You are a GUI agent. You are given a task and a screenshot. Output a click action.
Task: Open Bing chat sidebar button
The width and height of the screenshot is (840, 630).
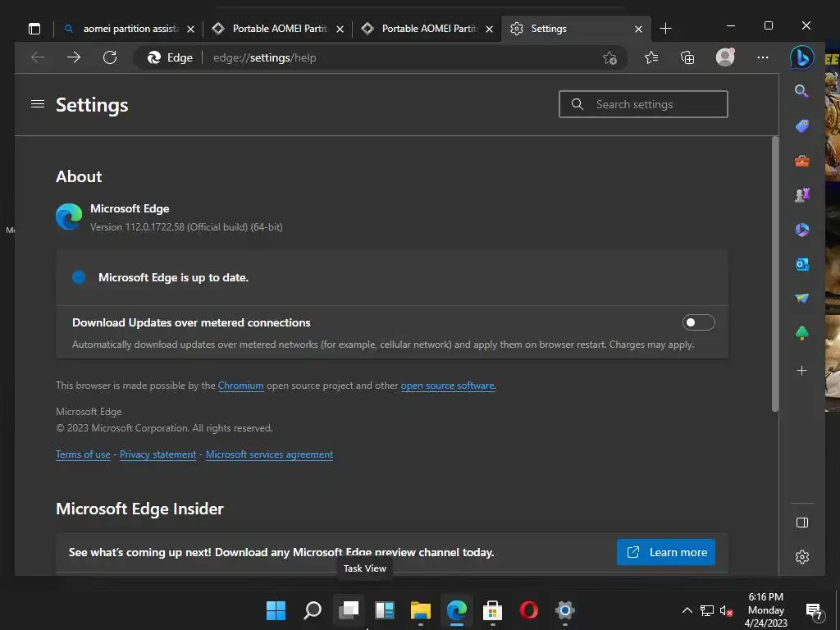pyautogui.click(x=802, y=58)
